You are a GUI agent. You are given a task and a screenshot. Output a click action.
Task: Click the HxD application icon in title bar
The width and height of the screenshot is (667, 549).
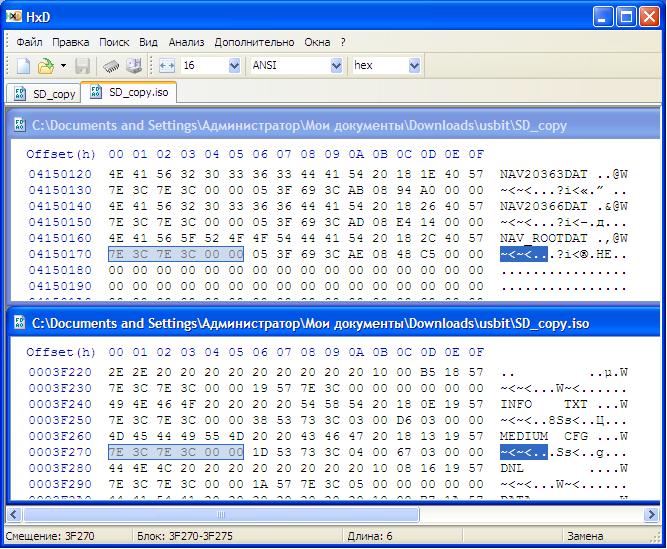[14, 16]
